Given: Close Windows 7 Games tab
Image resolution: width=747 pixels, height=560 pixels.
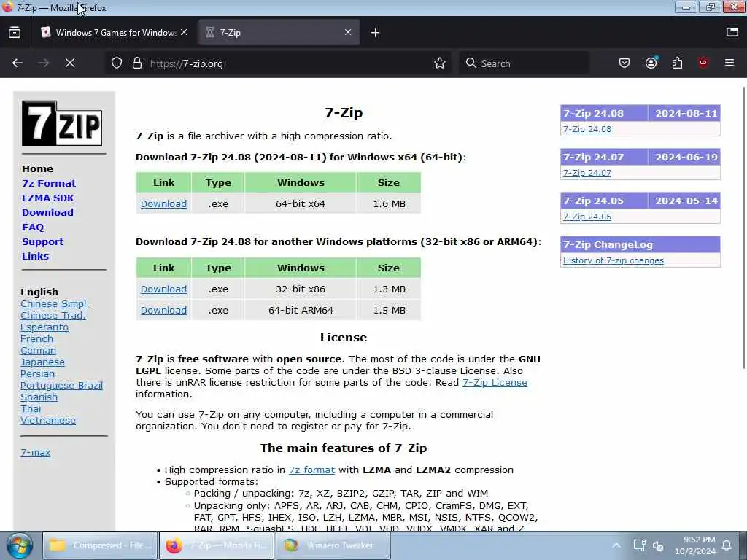Looking at the screenshot, I should (x=184, y=32).
